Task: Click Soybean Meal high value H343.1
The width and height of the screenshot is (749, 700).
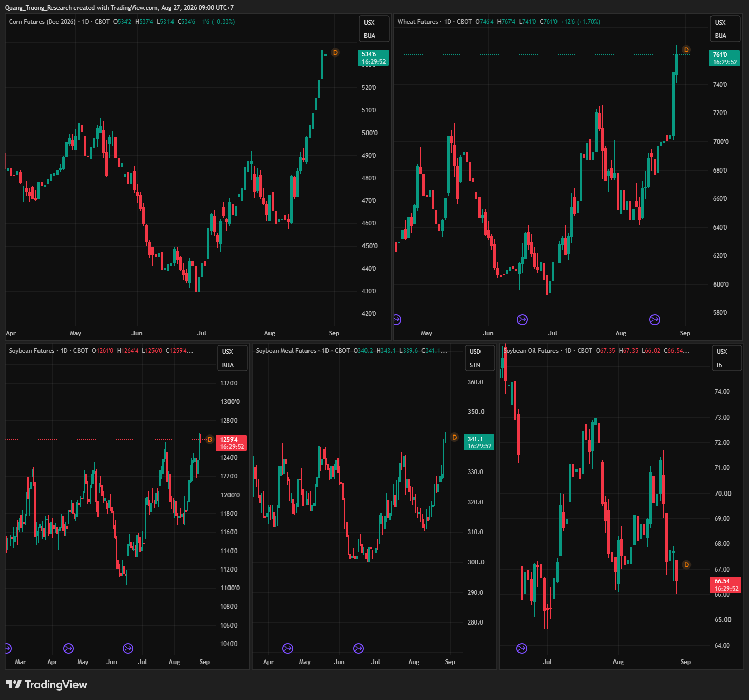Action: pyautogui.click(x=386, y=351)
